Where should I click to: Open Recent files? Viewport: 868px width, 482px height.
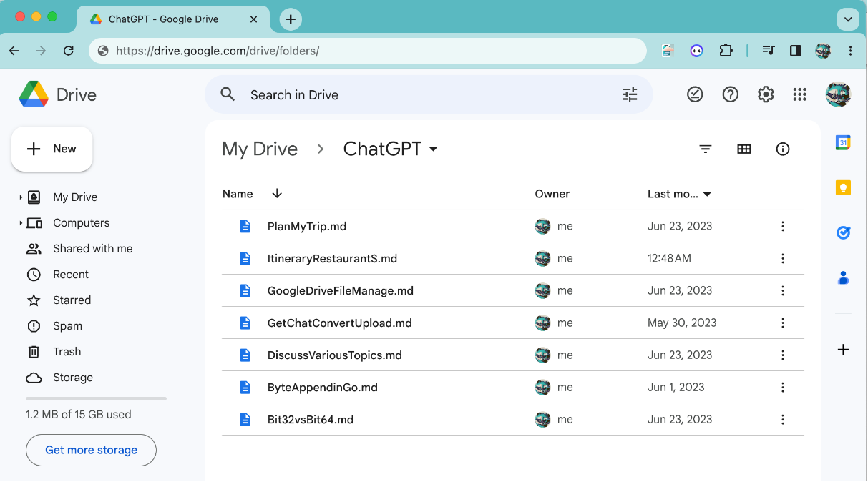click(71, 274)
